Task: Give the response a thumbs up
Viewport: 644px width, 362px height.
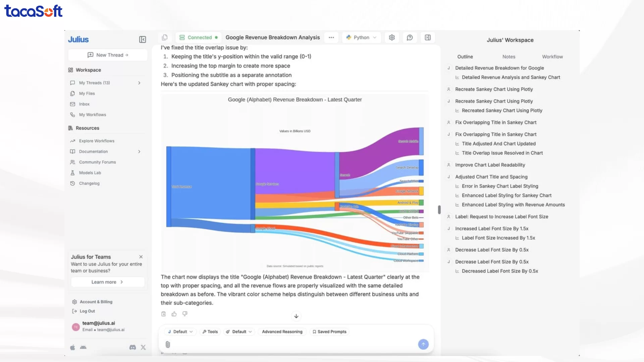Action: click(x=174, y=314)
